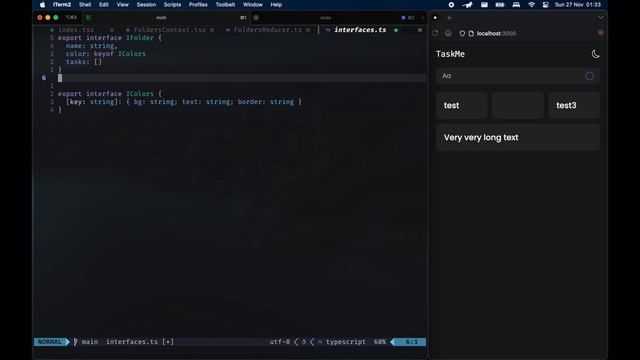This screenshot has width=640, height=360.
Task: Click the circle button in the task input
Action: pos(589,76)
